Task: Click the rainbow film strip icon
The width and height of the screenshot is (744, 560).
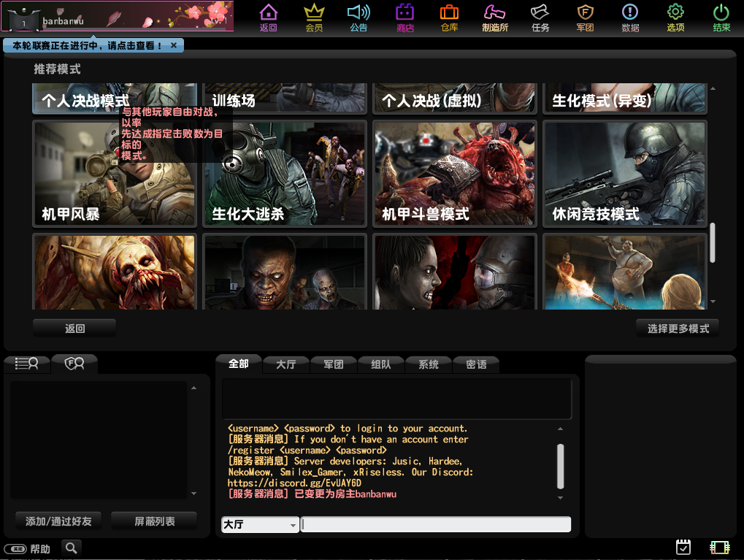Action: (720, 547)
